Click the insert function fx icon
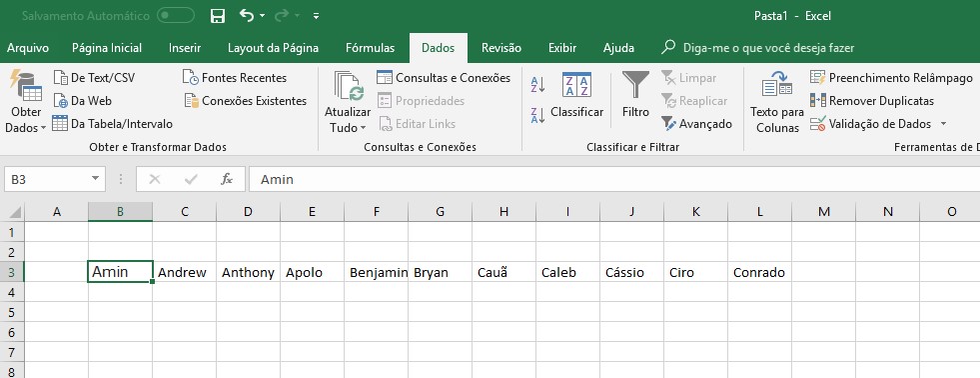Viewport: 980px width, 378px height. coord(227,180)
